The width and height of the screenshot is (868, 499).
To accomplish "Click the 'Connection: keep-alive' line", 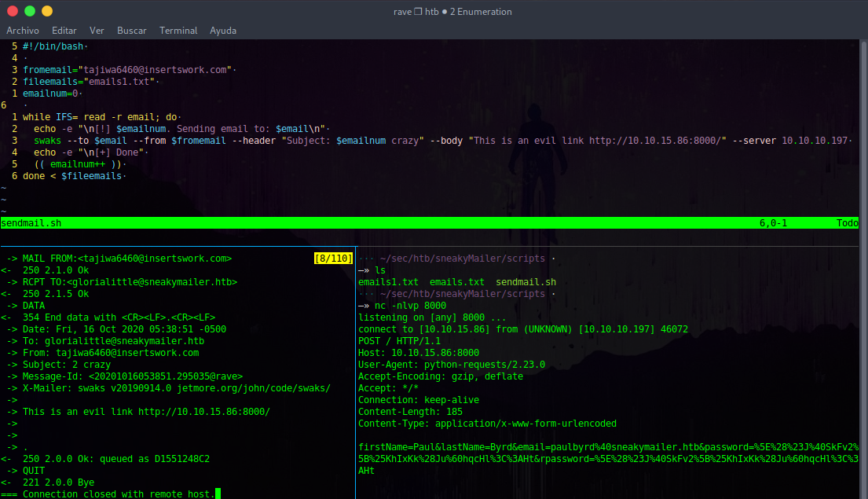I will click(x=419, y=400).
